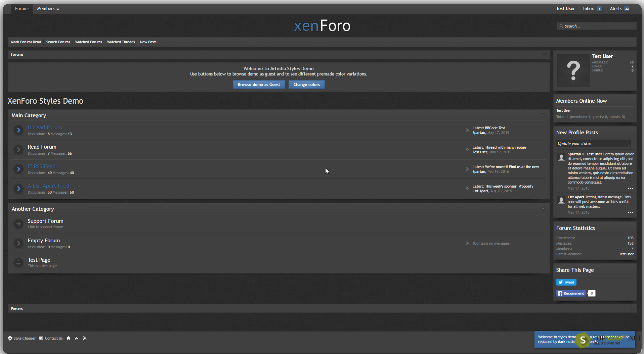Select Mark Forums Read
The image size is (644, 354).
[26, 42]
